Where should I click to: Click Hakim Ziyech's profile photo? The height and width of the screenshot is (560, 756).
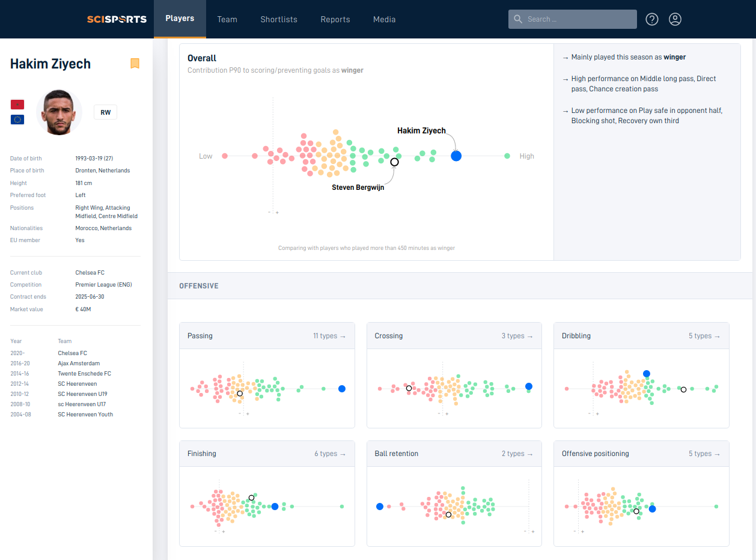[59, 112]
